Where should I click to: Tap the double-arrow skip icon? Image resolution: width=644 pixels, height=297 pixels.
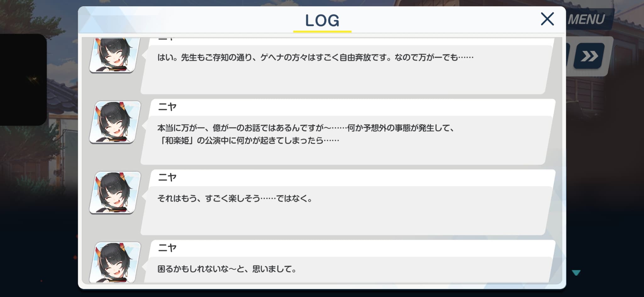(589, 56)
